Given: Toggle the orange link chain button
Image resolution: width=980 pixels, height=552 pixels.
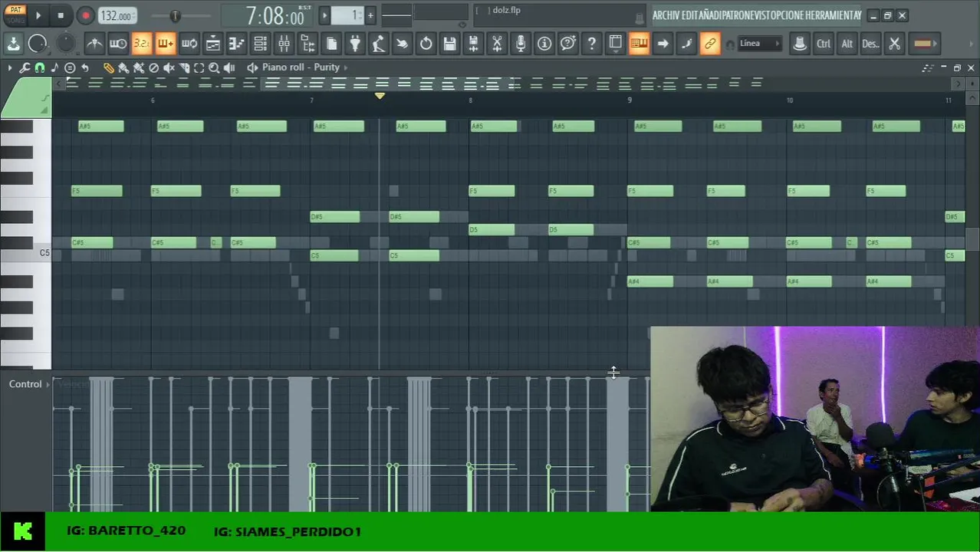Looking at the screenshot, I should click(x=710, y=44).
